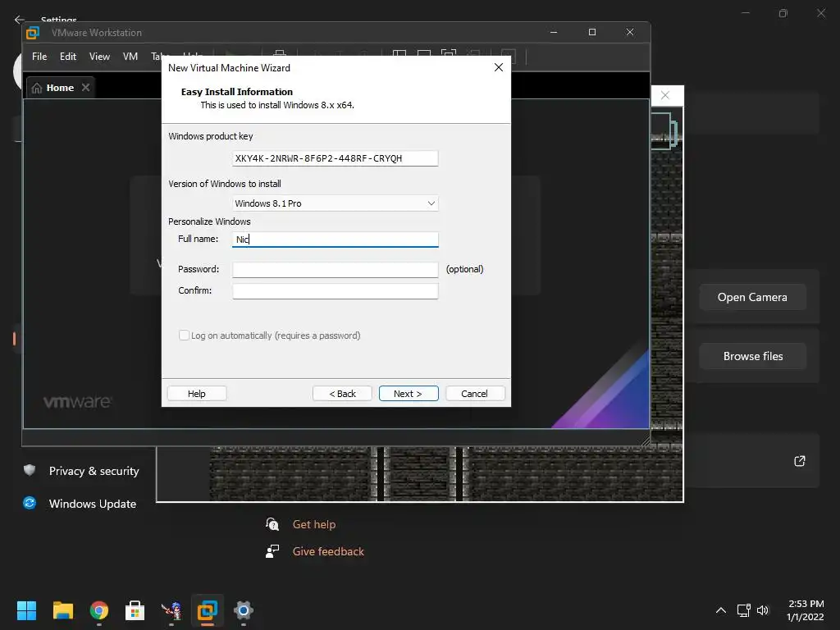Click the Privacy & security shield icon

[x=30, y=470]
